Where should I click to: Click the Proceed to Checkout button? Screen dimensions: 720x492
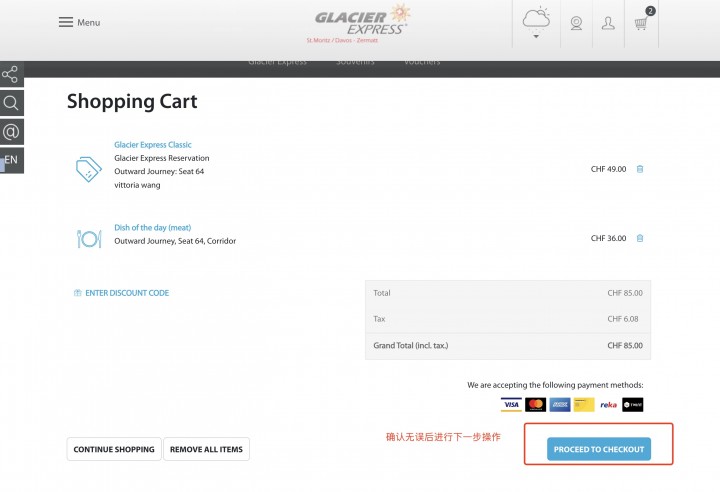tap(599, 449)
